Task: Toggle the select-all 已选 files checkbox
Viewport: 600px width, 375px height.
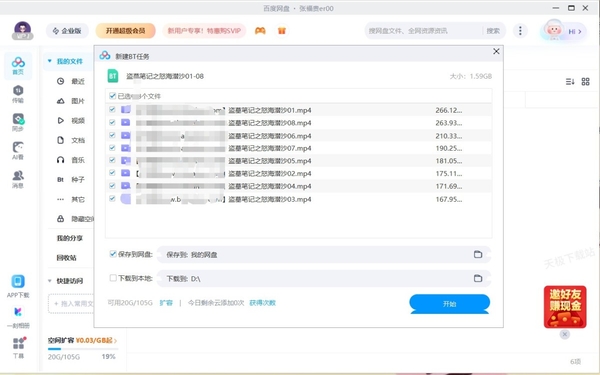Action: click(x=112, y=96)
